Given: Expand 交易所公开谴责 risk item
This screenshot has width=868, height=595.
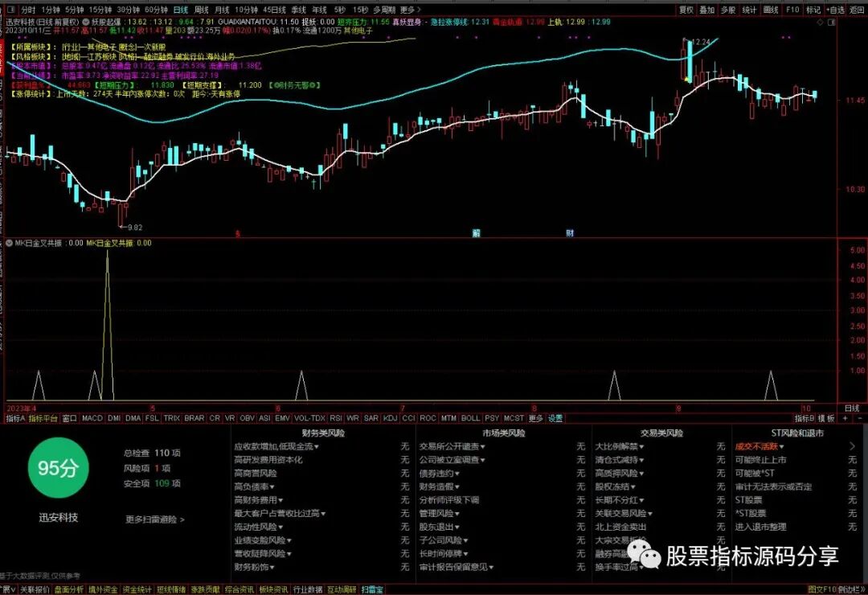Looking at the screenshot, I should [452, 446].
